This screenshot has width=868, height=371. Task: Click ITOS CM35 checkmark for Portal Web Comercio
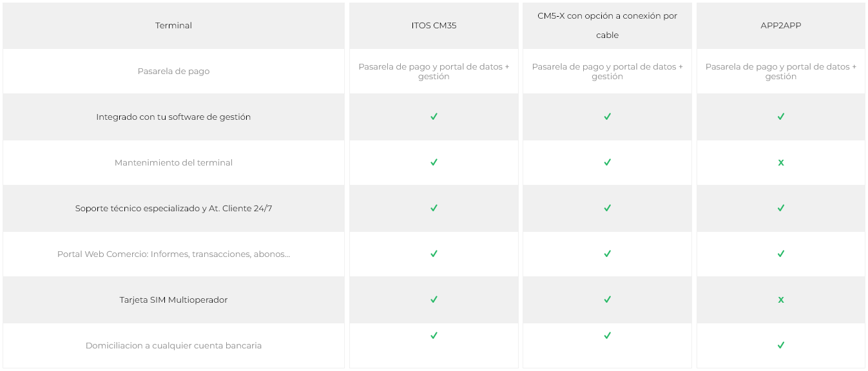434,254
